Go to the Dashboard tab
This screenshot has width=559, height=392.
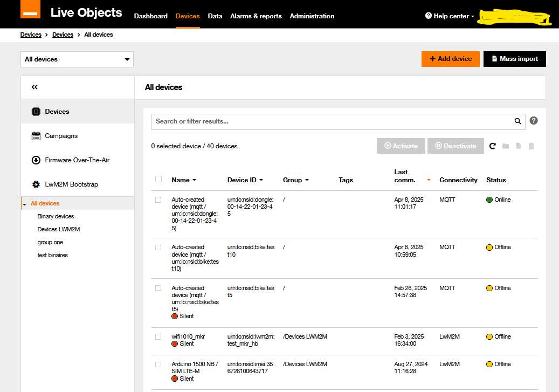(x=151, y=16)
